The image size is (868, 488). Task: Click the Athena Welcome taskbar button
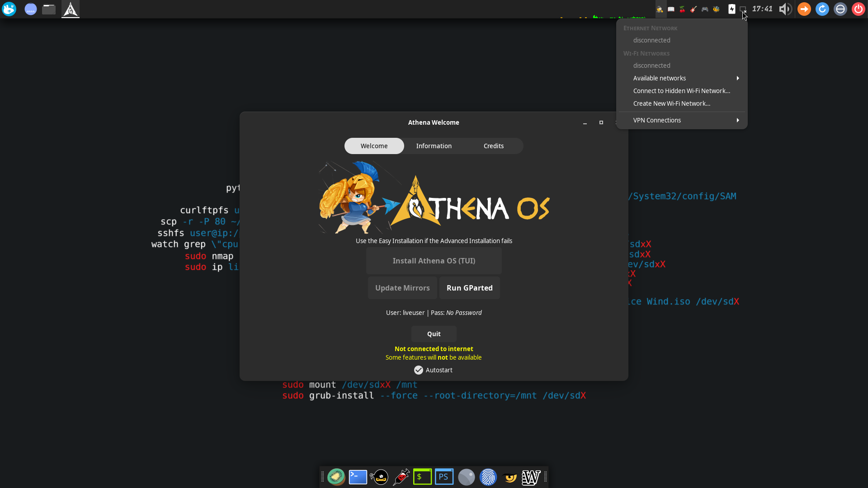71,9
